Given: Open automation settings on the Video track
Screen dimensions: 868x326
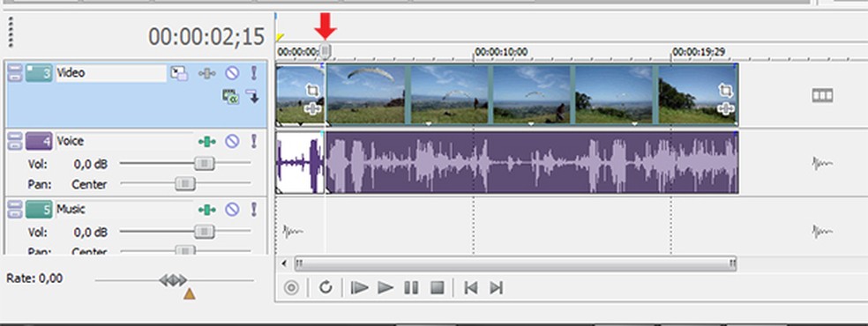Looking at the screenshot, I should click(207, 73).
